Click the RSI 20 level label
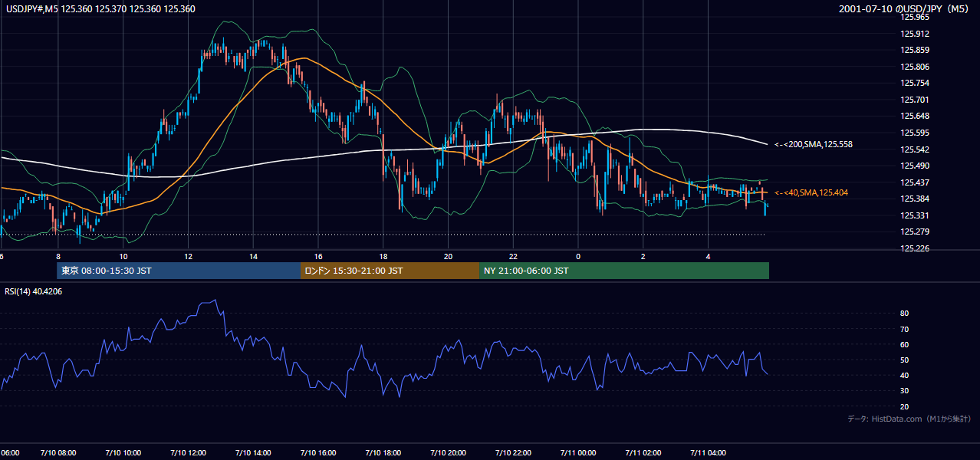 point(905,406)
